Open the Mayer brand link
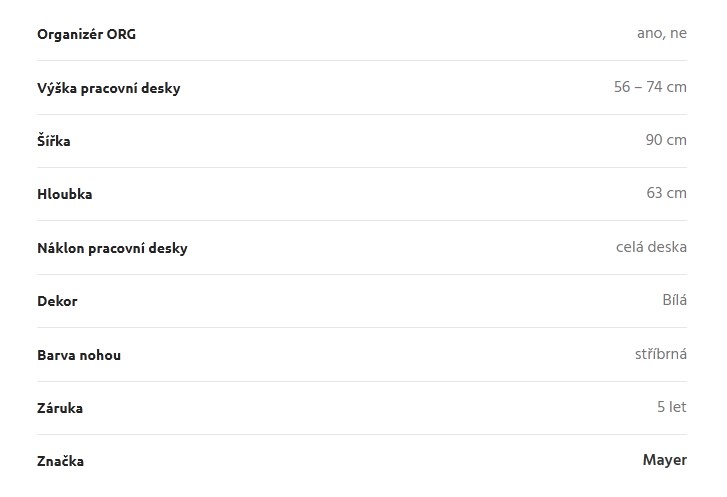Viewport: 727px width, 497px height. tap(664, 460)
